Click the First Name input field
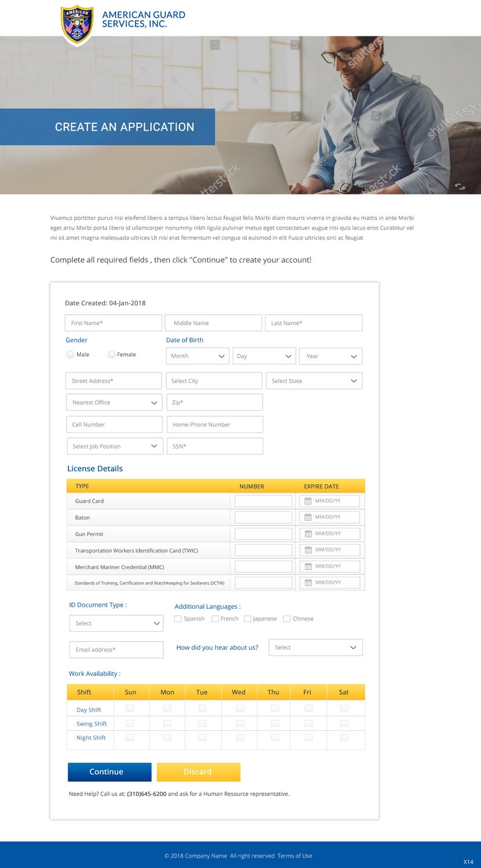The height and width of the screenshot is (868, 481). (x=113, y=323)
